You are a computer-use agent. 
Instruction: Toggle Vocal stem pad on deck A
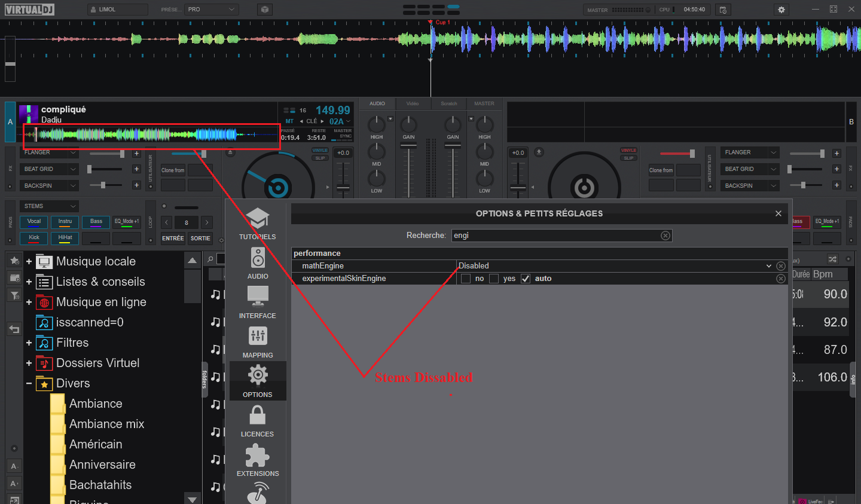pos(34,222)
